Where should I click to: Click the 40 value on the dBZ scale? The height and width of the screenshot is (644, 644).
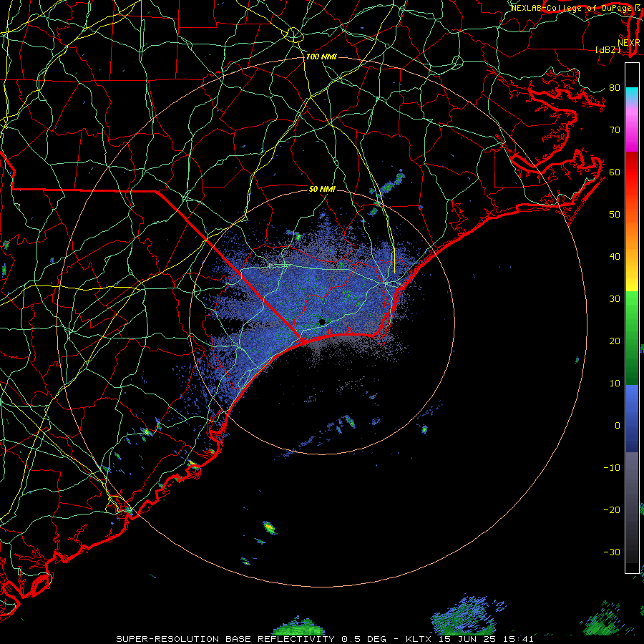point(615,257)
